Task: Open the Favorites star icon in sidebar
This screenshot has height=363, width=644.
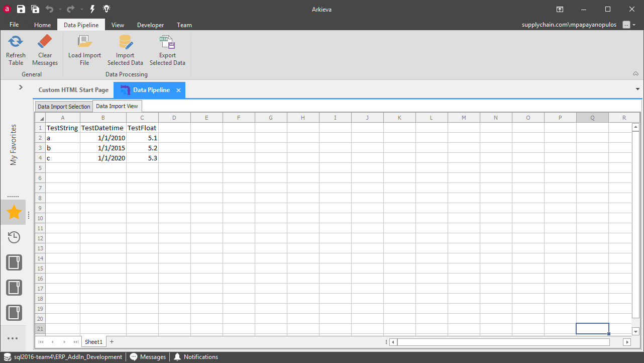Action: 14,213
